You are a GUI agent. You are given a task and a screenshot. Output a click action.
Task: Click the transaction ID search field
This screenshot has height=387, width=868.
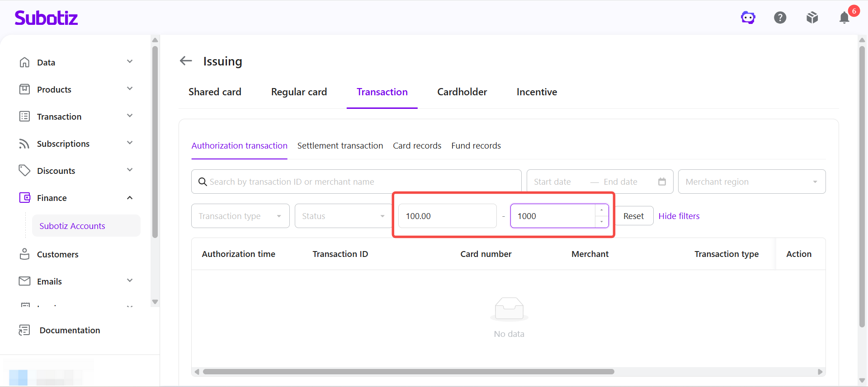pos(356,182)
